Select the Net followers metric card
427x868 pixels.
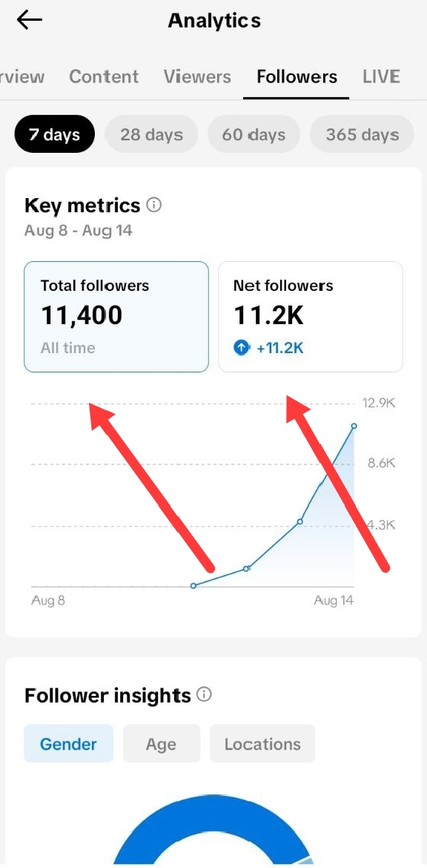tap(311, 317)
